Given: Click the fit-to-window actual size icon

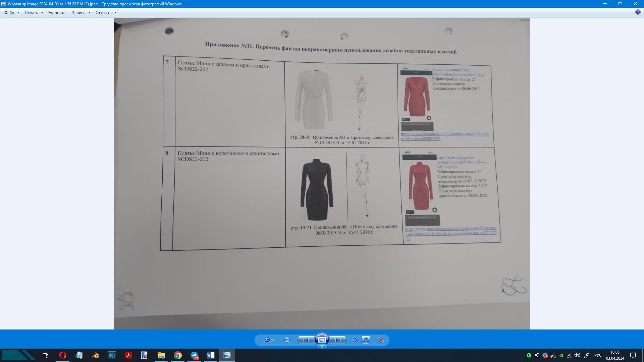Looking at the screenshot, I should pyautogui.click(x=287, y=340).
